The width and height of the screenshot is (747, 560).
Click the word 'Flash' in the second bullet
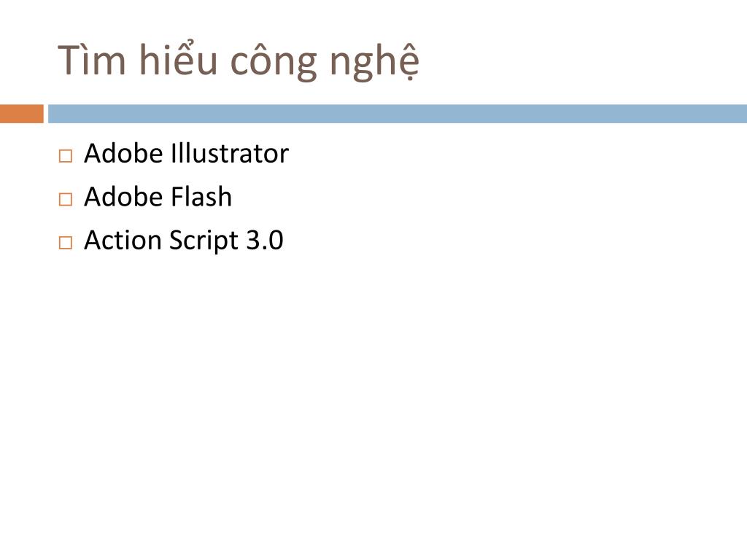[x=201, y=197]
